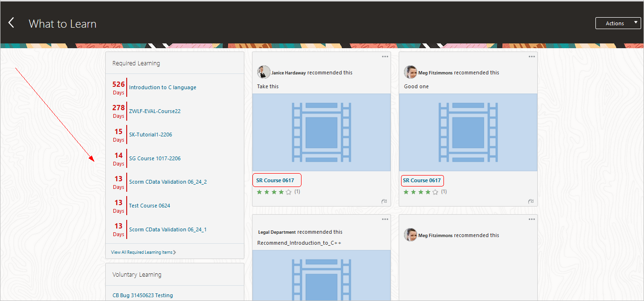Click View All Required Learning Items

pos(142,252)
